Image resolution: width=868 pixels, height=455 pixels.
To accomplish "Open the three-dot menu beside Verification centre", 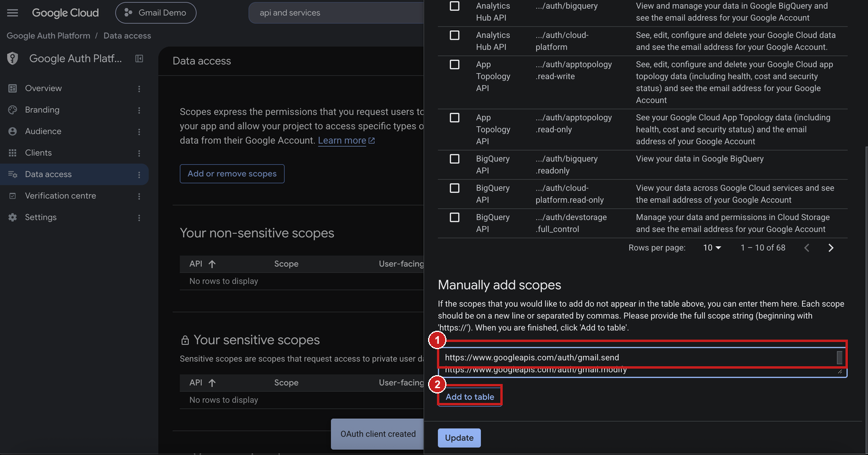I will (x=139, y=196).
